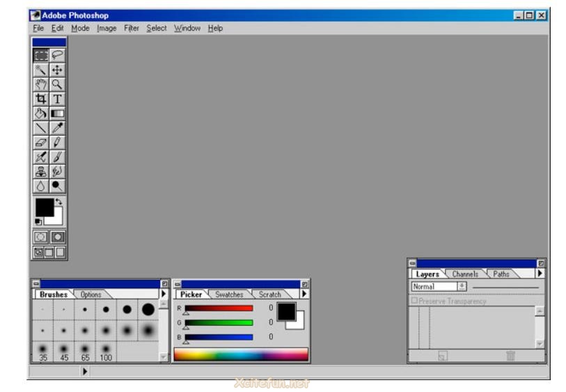Open the Mode menu
This screenshot has height=392, width=566.
tap(80, 28)
